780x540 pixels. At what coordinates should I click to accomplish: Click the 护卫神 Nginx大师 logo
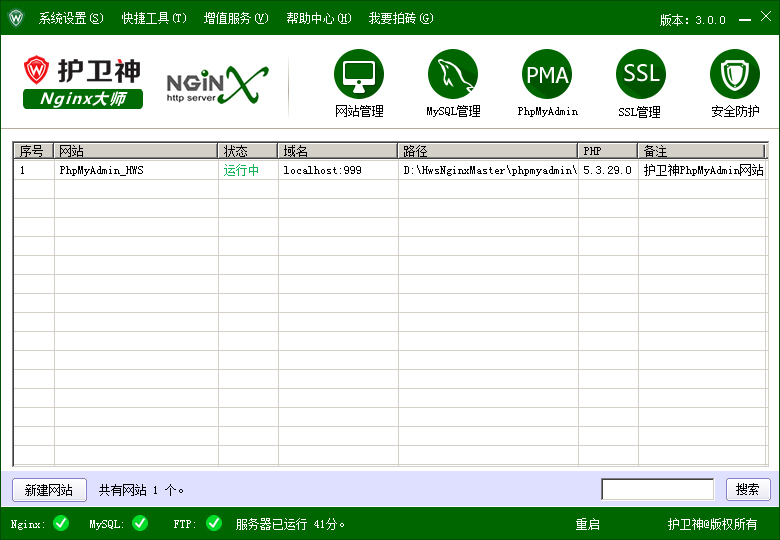point(83,83)
